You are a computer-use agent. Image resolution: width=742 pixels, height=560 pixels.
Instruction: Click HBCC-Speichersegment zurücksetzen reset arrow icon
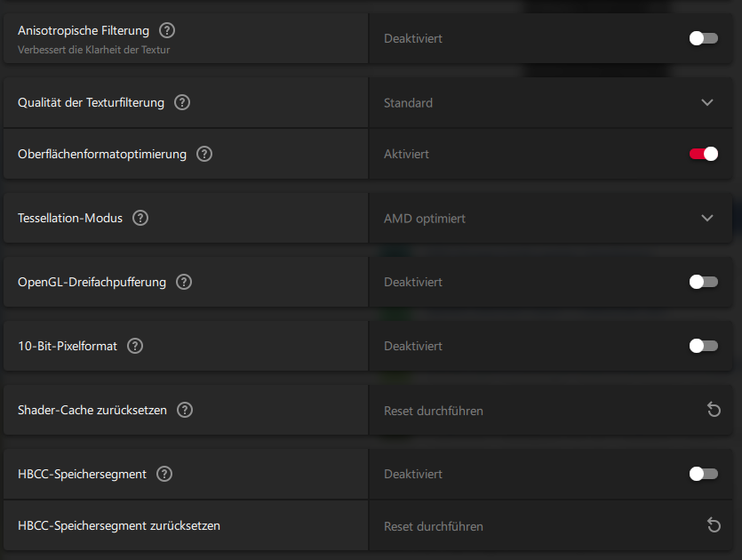714,525
